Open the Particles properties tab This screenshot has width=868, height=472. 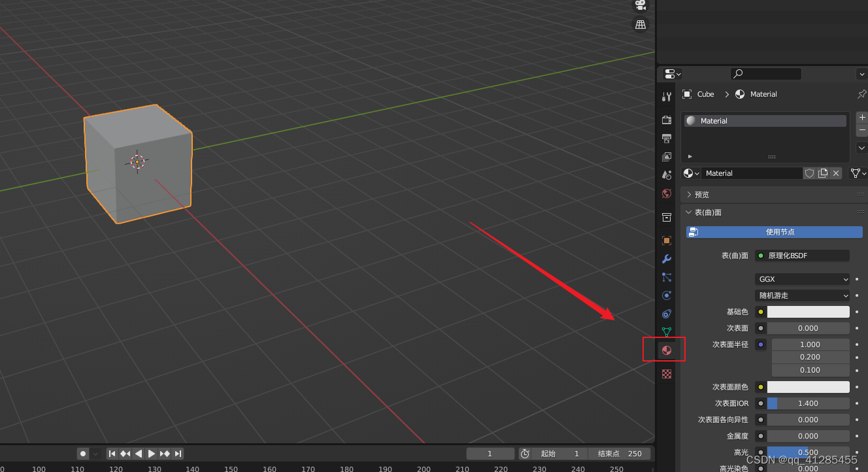[667, 277]
